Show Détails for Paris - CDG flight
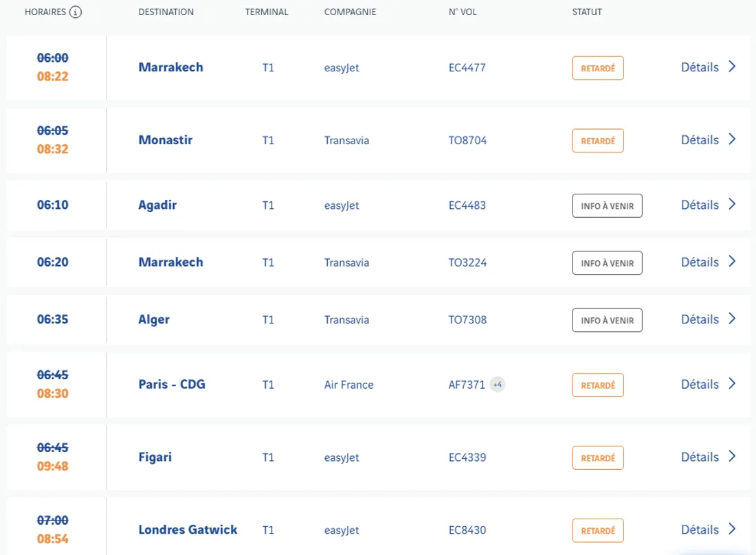This screenshot has height=555, width=756. click(700, 385)
